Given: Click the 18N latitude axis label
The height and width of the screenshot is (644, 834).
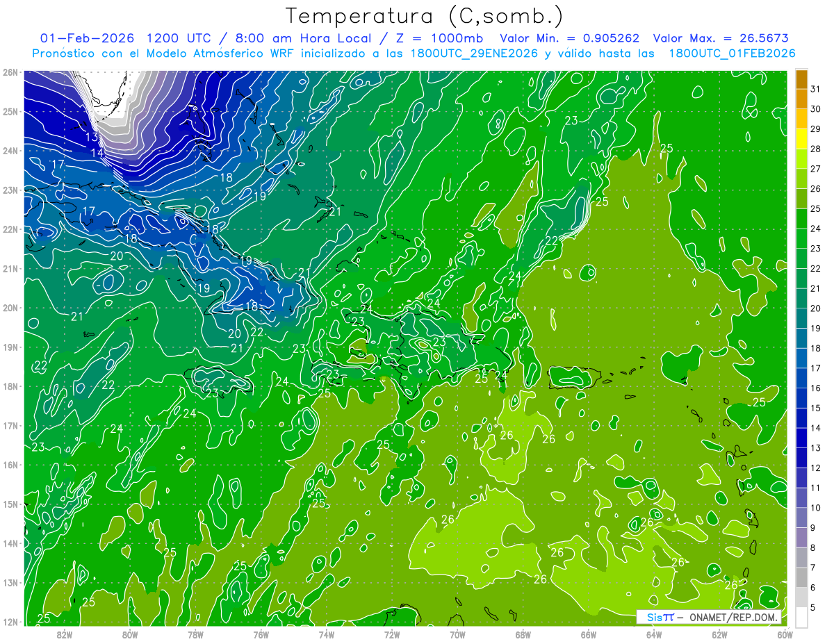Looking at the screenshot, I should point(10,386).
